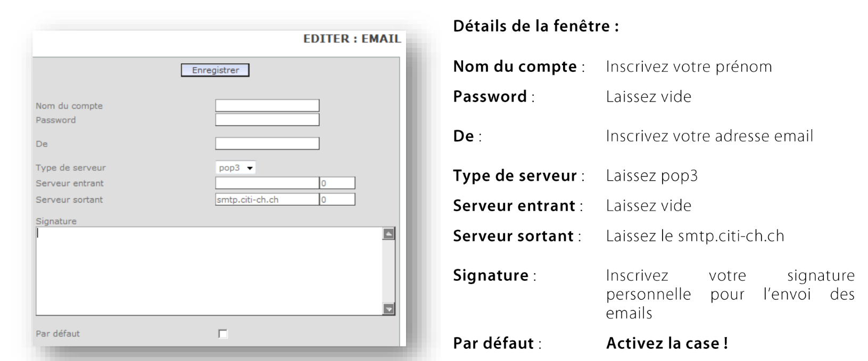
Task: Click the smtp.citi-ch.ch outgoing server field
Action: point(267,200)
